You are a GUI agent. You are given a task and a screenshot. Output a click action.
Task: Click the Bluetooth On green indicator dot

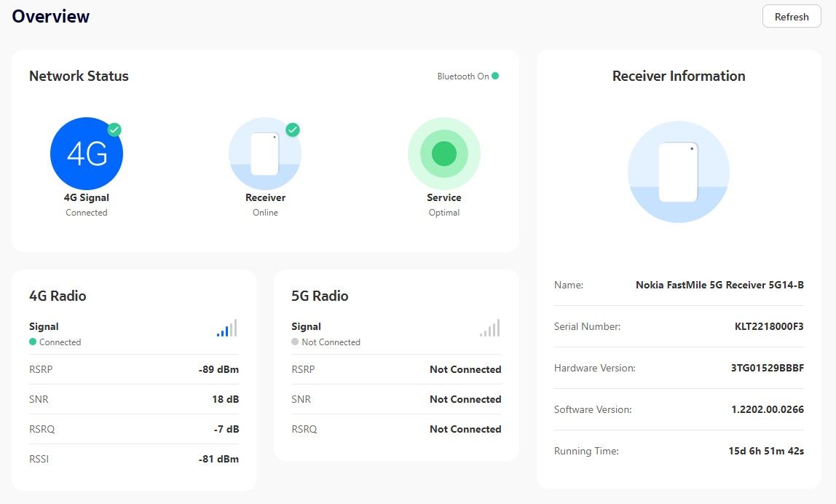pyautogui.click(x=495, y=76)
